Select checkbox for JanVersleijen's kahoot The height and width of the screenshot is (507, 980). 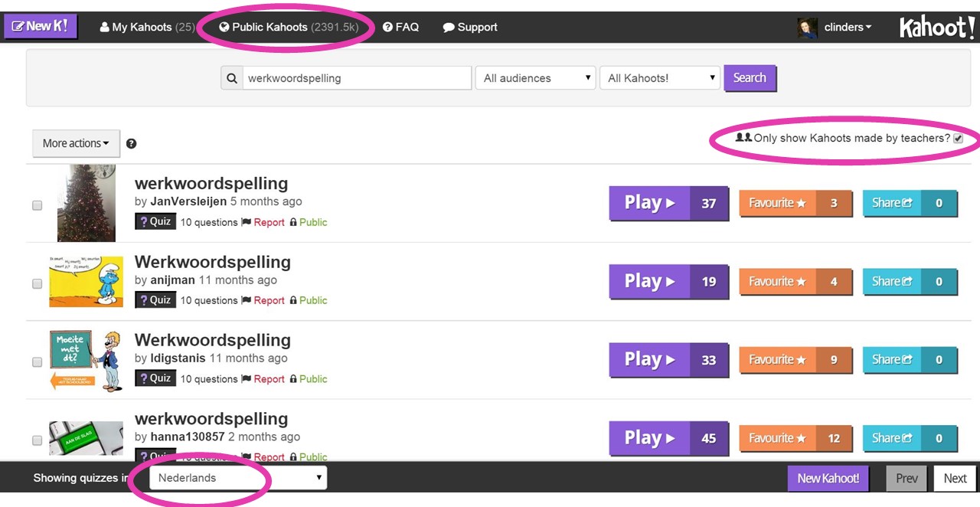click(x=37, y=205)
